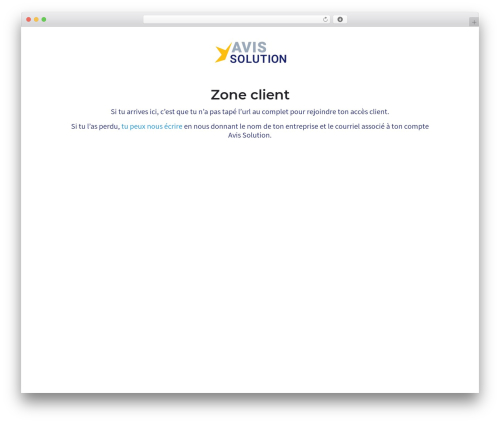Minimize the window with yellow button

click(36, 19)
